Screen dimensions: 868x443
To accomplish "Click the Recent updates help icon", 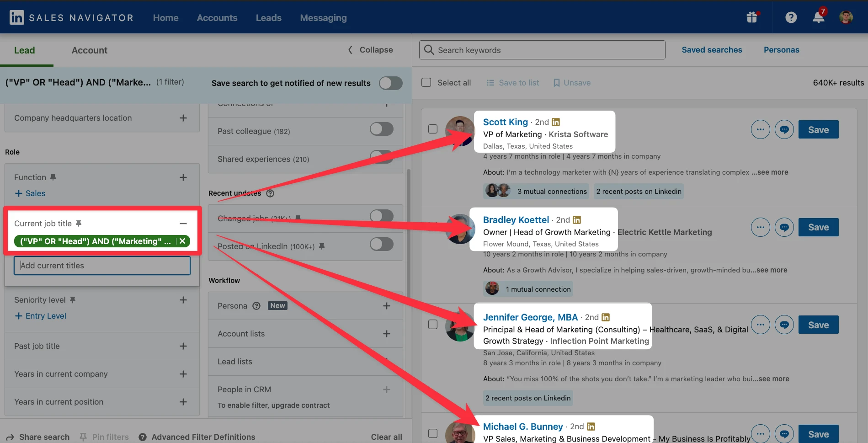I will [270, 193].
